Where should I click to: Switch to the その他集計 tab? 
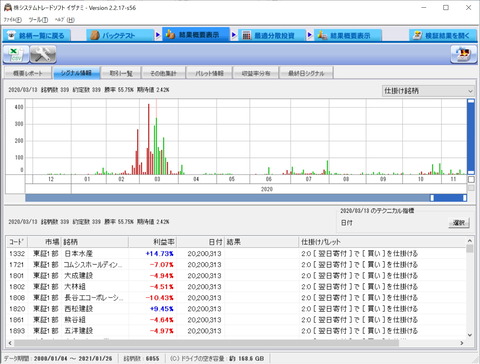pyautogui.click(x=163, y=73)
